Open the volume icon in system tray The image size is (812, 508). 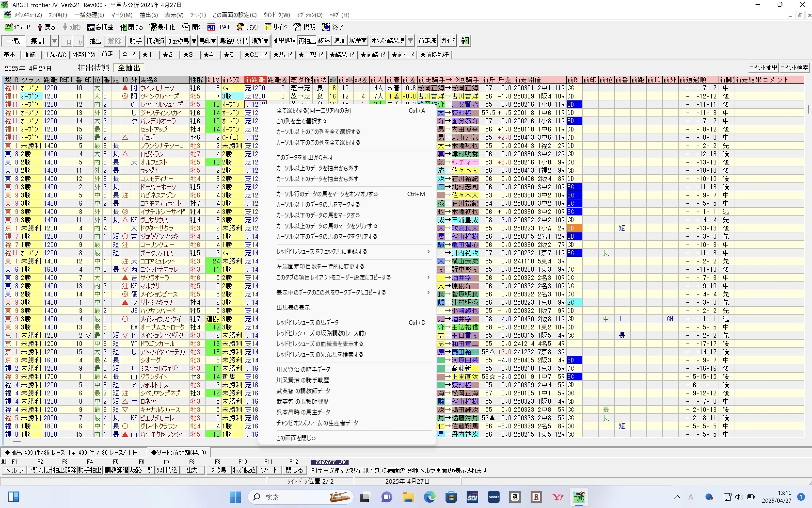738,497
